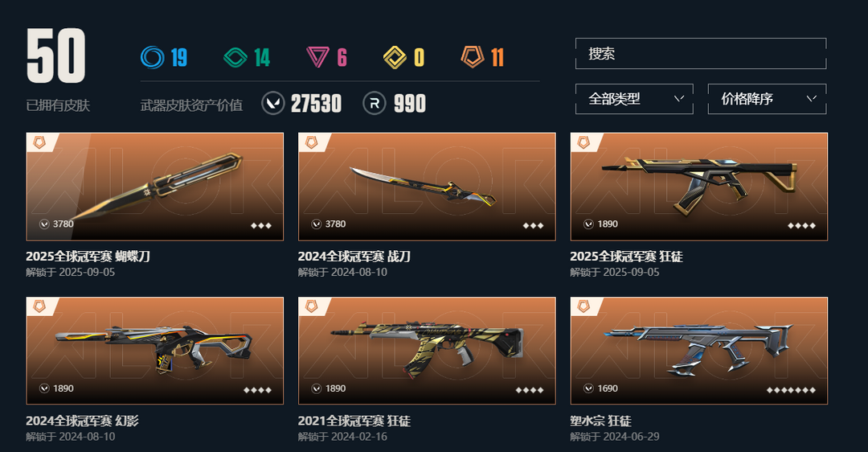Image resolution: width=868 pixels, height=452 pixels.
Task: Click the pink Premium tier icon
Action: [x=317, y=57]
